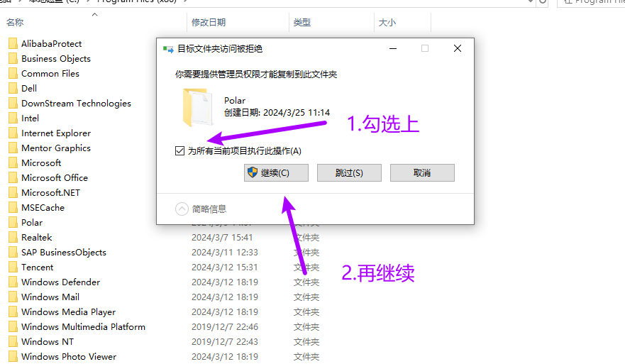Image resolution: width=625 pixels, height=364 pixels.
Task: Click the Polar folder icon in file list
Action: (13, 223)
